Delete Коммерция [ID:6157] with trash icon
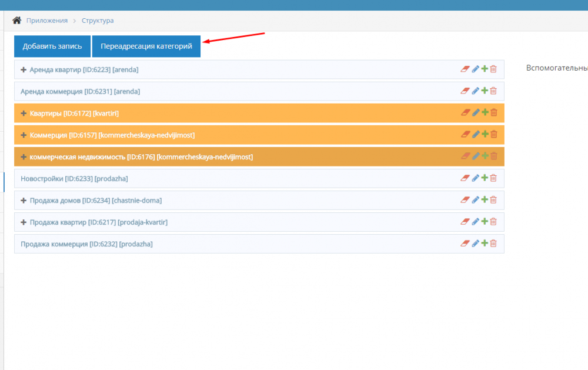 click(x=494, y=134)
